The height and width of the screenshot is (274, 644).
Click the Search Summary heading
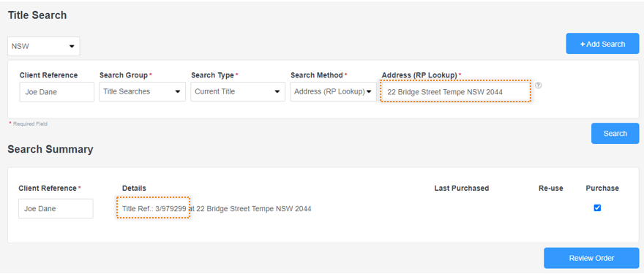tap(50, 149)
